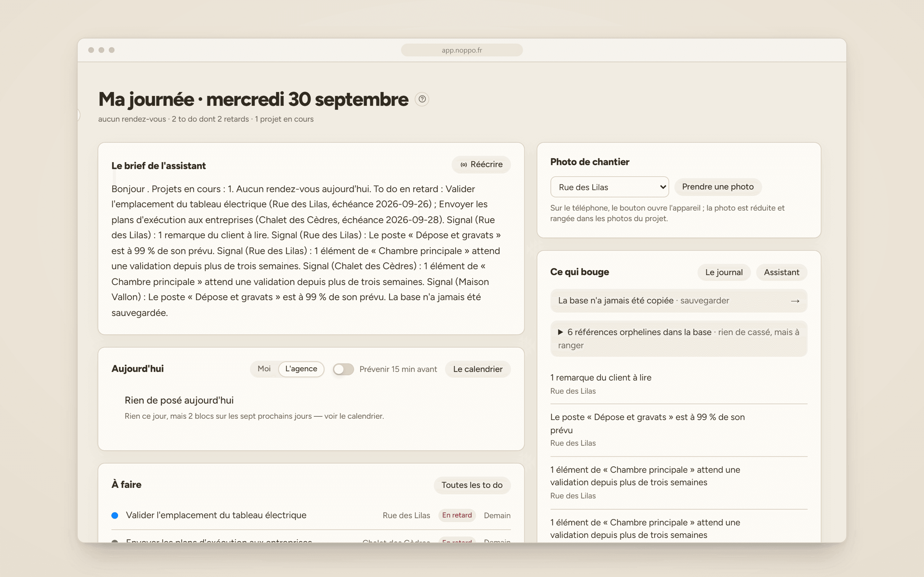Select the L'agence view option
924x577 pixels.
tap(301, 369)
